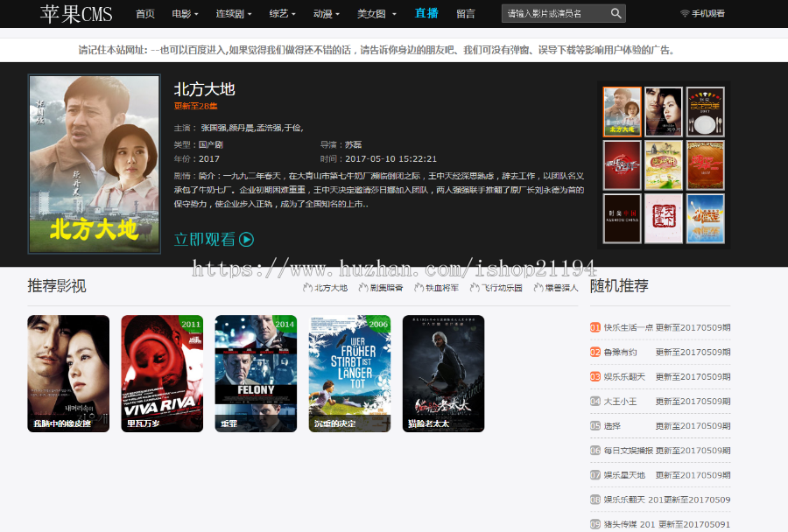Click the 更新至28集 update status text
Viewport: 788px width, 532px height.
(x=195, y=106)
